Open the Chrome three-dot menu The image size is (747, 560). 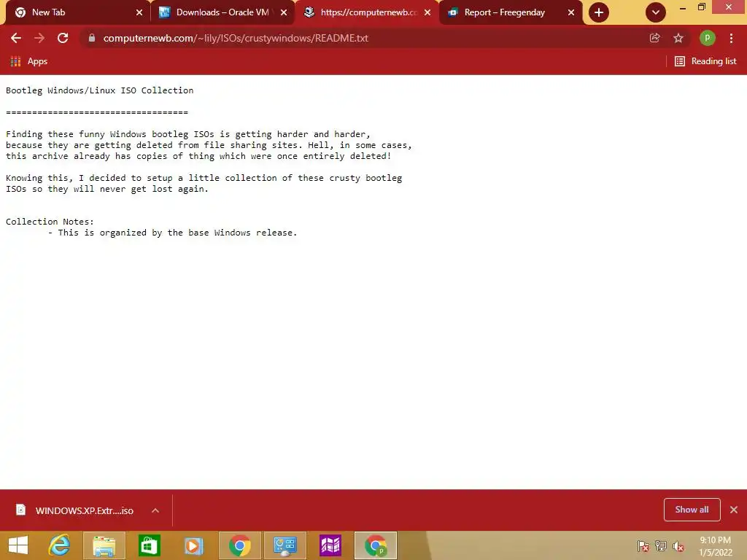(x=731, y=38)
